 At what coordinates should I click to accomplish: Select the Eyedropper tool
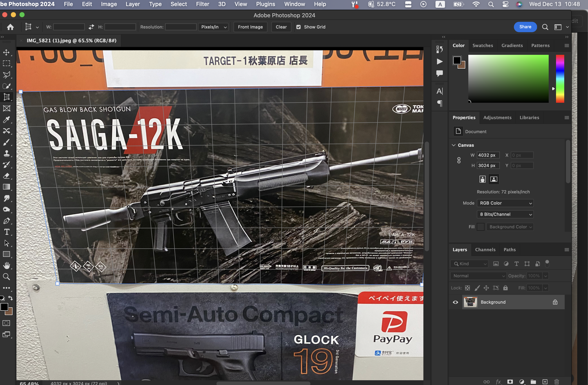pyautogui.click(x=6, y=120)
